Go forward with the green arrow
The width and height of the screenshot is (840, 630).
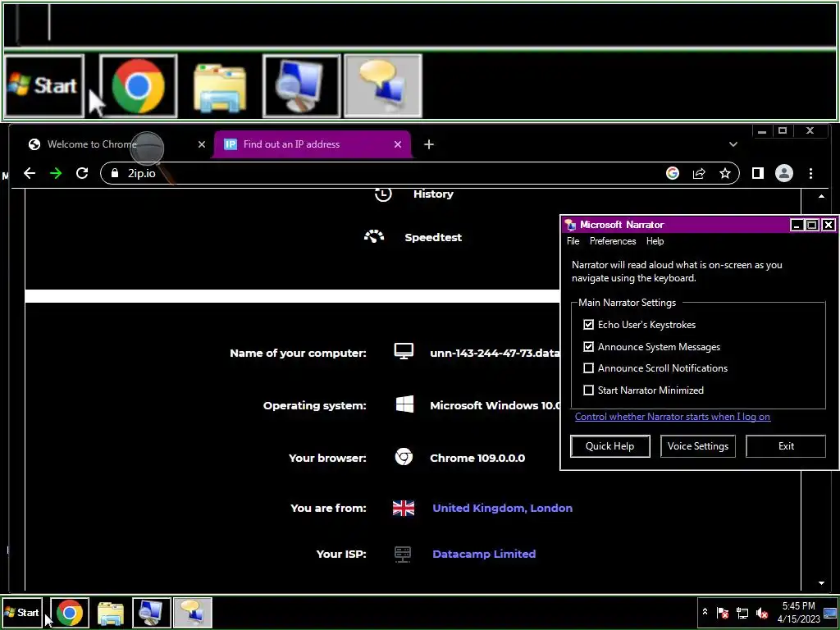pyautogui.click(x=56, y=173)
